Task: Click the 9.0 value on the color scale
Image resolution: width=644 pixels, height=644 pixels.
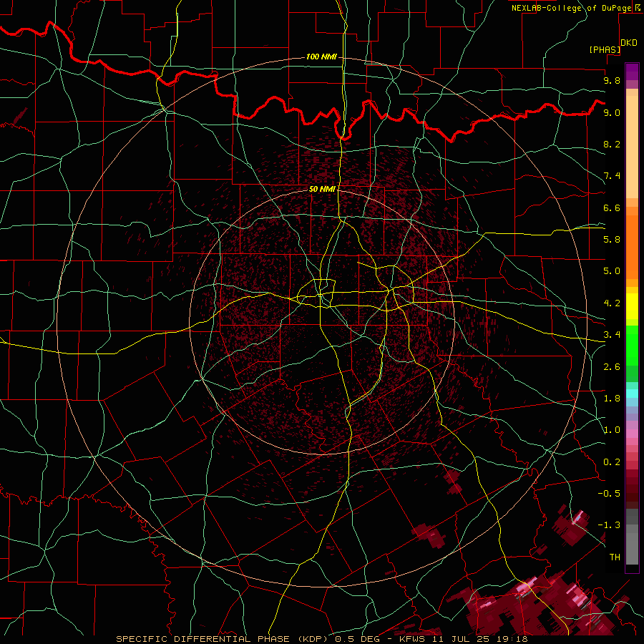Action: tap(612, 112)
